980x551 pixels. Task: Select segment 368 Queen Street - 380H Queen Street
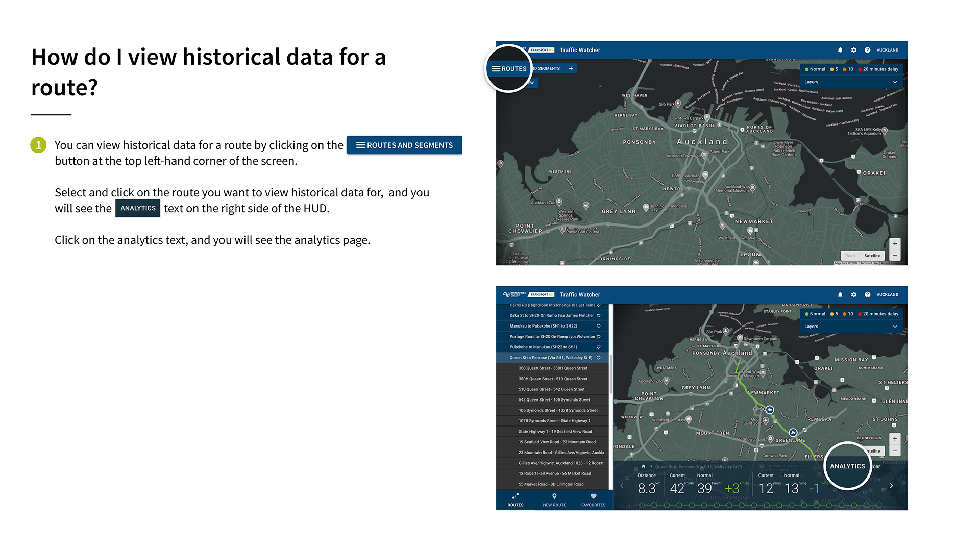click(552, 368)
